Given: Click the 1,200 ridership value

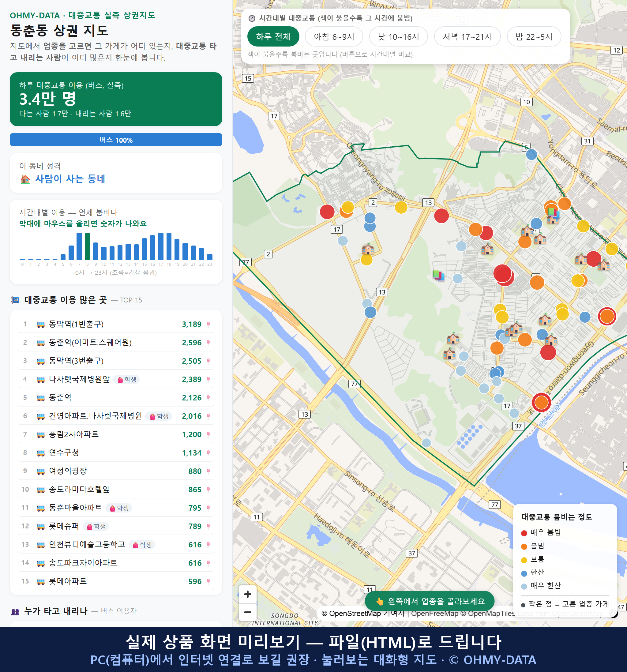Looking at the screenshot, I should 192,435.
